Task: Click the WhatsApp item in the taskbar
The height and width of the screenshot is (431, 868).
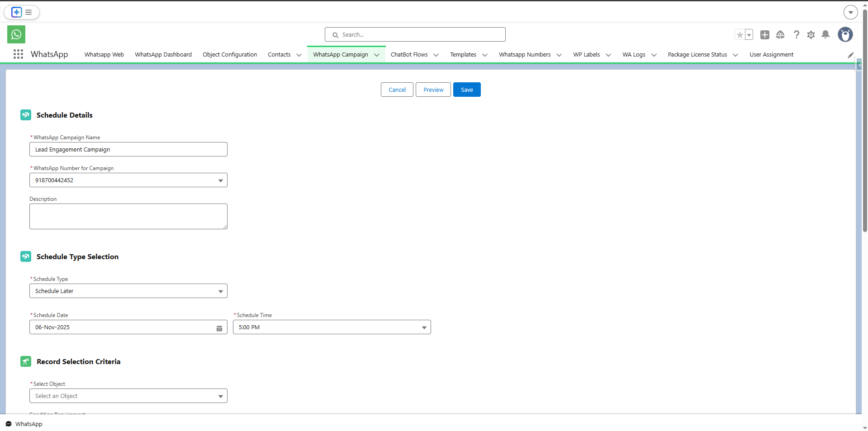Action: (x=24, y=424)
